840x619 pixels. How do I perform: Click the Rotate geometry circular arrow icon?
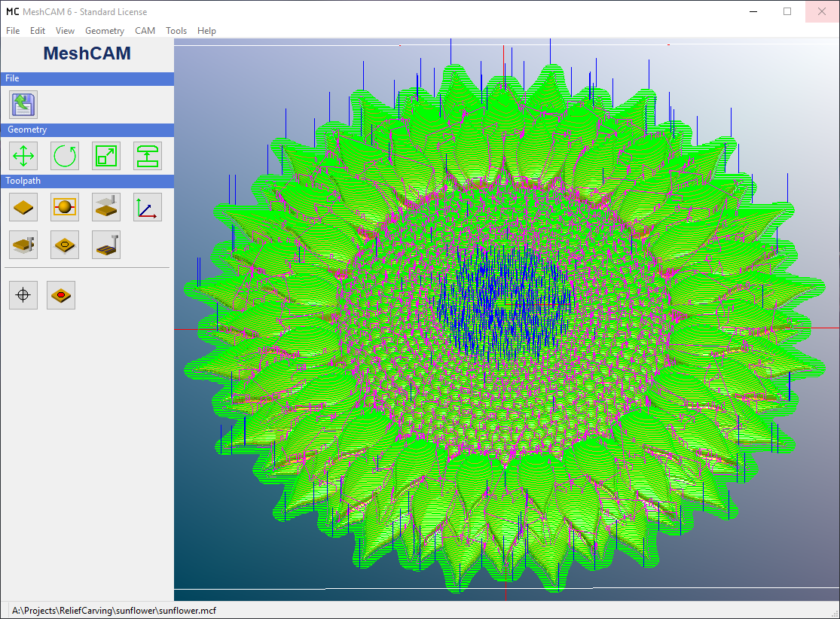tap(65, 156)
